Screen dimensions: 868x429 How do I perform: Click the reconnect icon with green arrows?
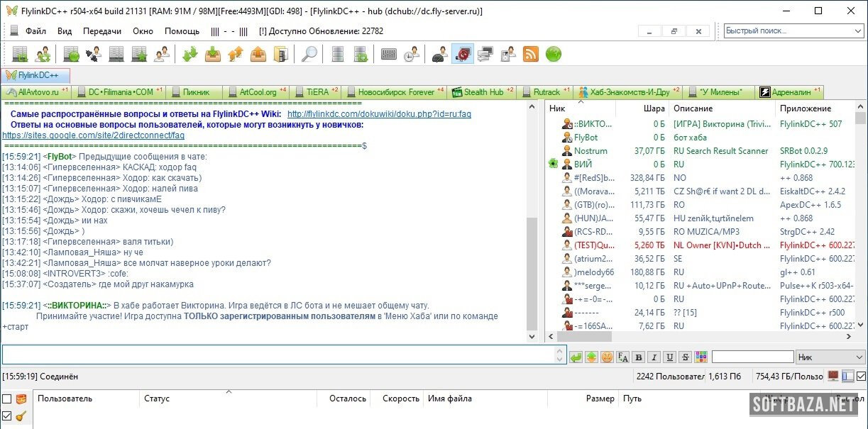point(43,54)
